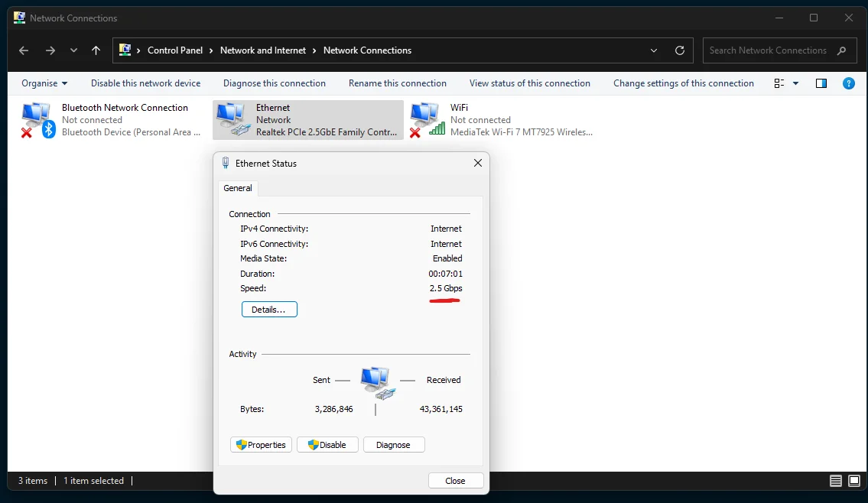Choose Rename this connection

(x=398, y=83)
